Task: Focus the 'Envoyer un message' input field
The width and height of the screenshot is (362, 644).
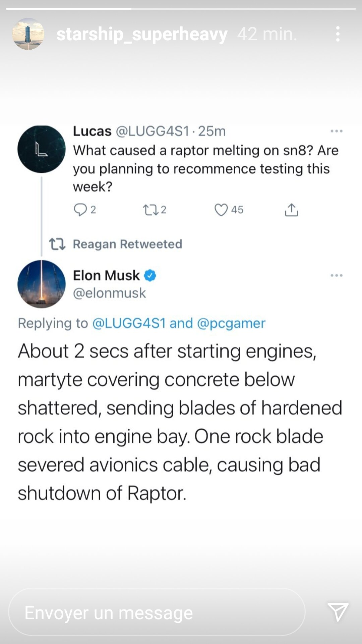Action: [x=157, y=612]
